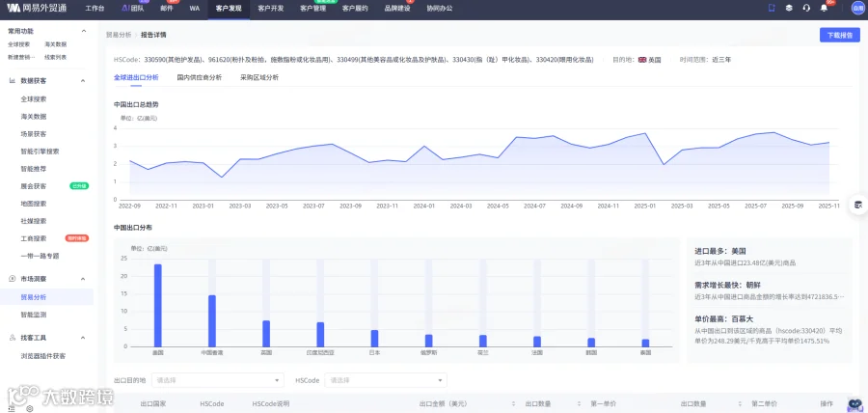Image resolution: width=868 pixels, height=413 pixels.
Task: Click the mobile device icon in the header
Action: tap(773, 9)
